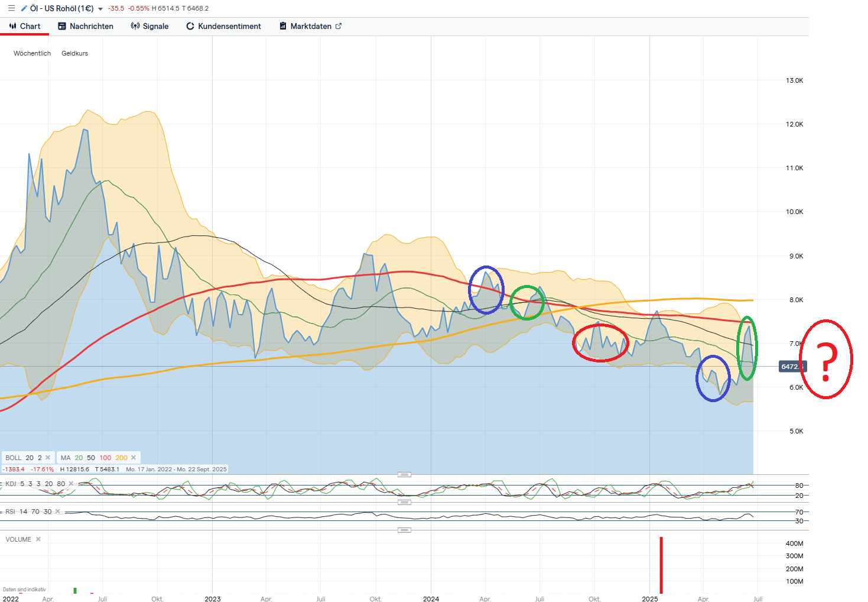Click the tall red volume bar
Screen dimensions: 868x602
(661, 565)
